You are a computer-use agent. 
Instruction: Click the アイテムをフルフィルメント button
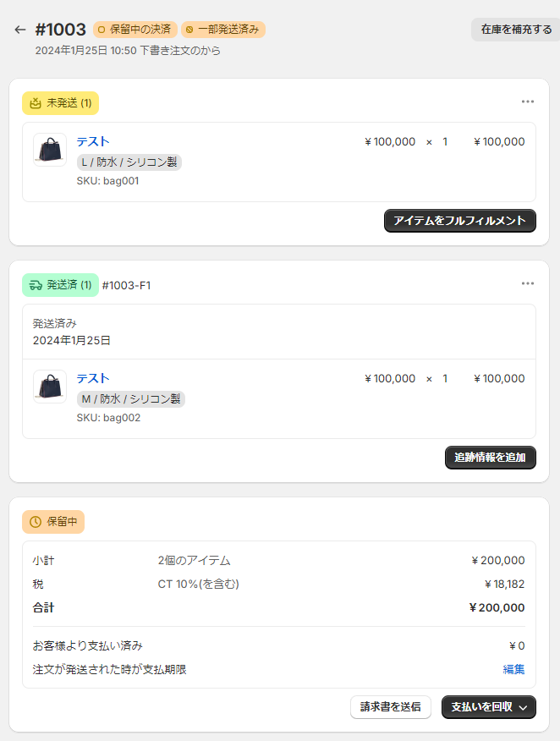[460, 220]
